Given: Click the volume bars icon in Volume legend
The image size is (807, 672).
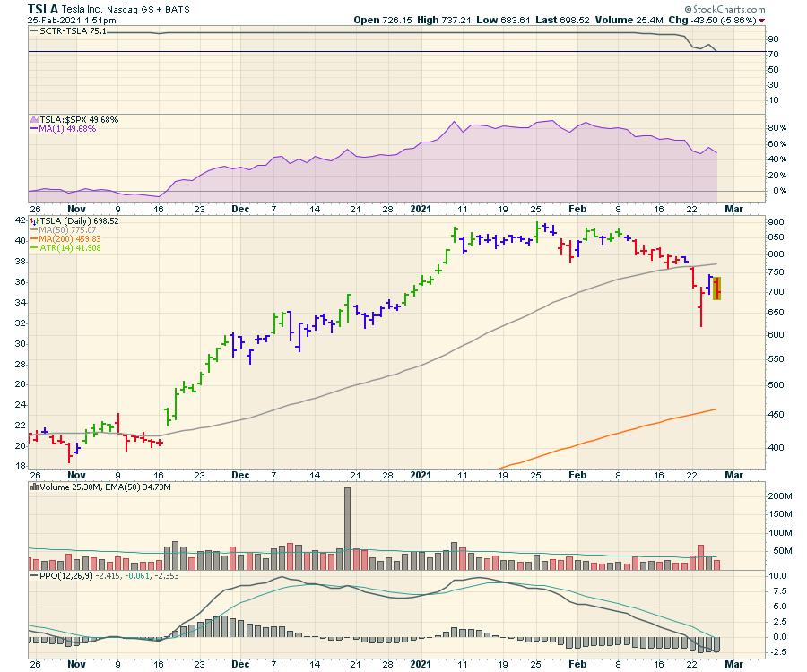Looking at the screenshot, I should click(34, 487).
